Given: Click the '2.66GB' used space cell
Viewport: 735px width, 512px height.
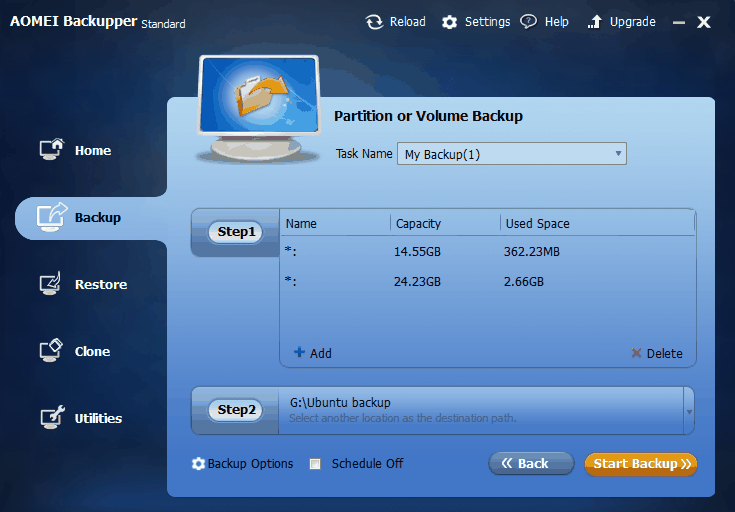Looking at the screenshot, I should (524, 281).
